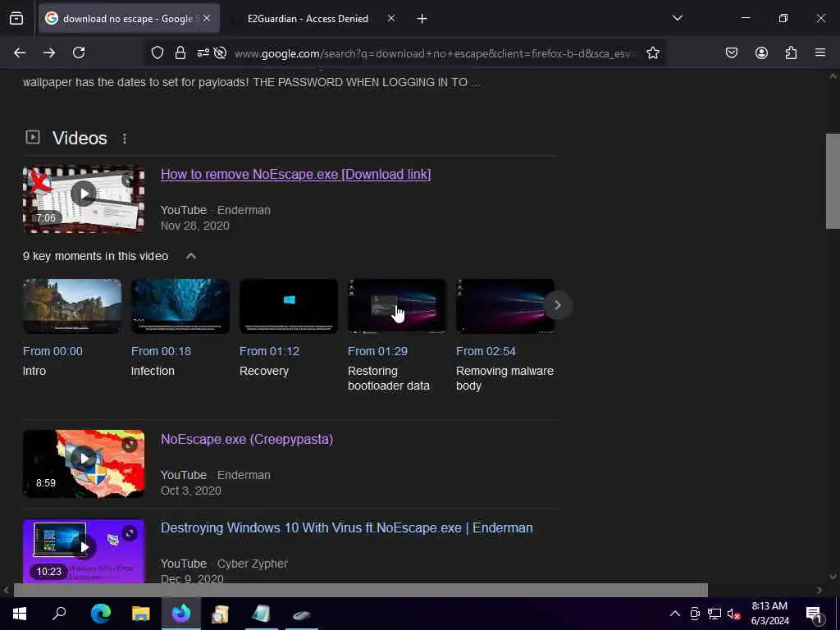Play the 10:23 Destroying Windows 10 thumbnail
Screen dimensions: 840x630
(84, 550)
